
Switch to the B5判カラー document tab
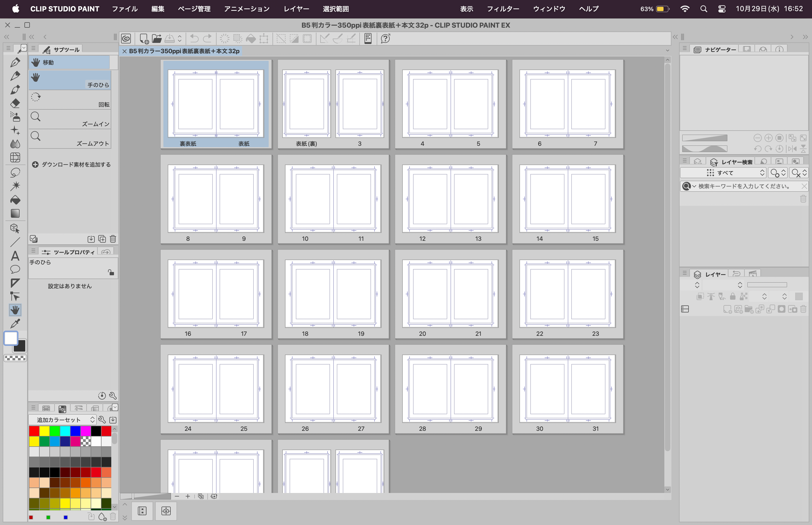click(x=184, y=51)
